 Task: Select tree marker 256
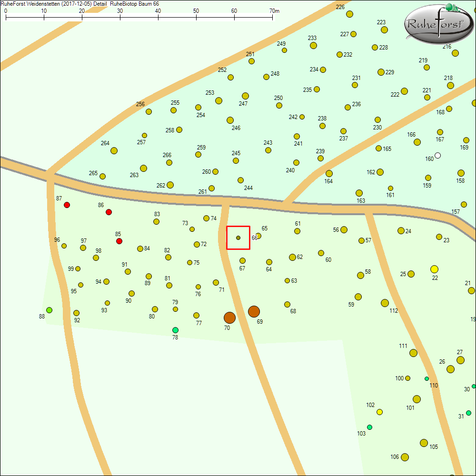(x=149, y=112)
